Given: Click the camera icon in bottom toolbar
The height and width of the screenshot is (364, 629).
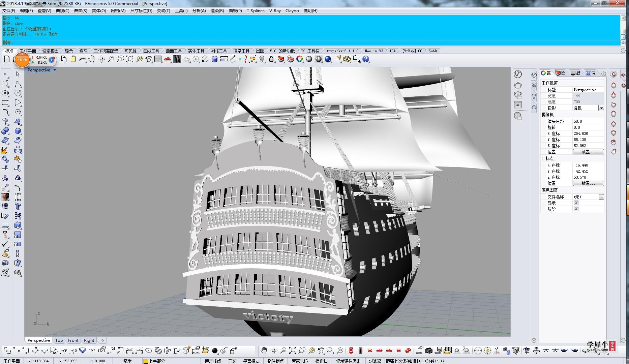Looking at the screenshot, I should coord(428,351).
